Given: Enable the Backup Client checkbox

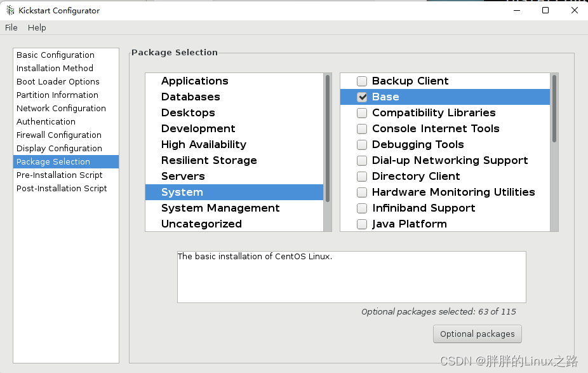Looking at the screenshot, I should pos(362,81).
